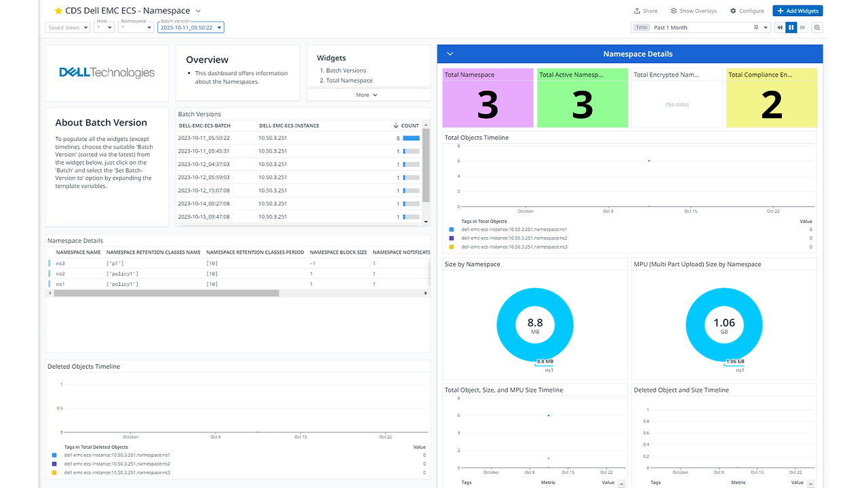This screenshot has width=868, height=488.
Task: Collapse the Namespace Details group chevron
Action: click(450, 54)
